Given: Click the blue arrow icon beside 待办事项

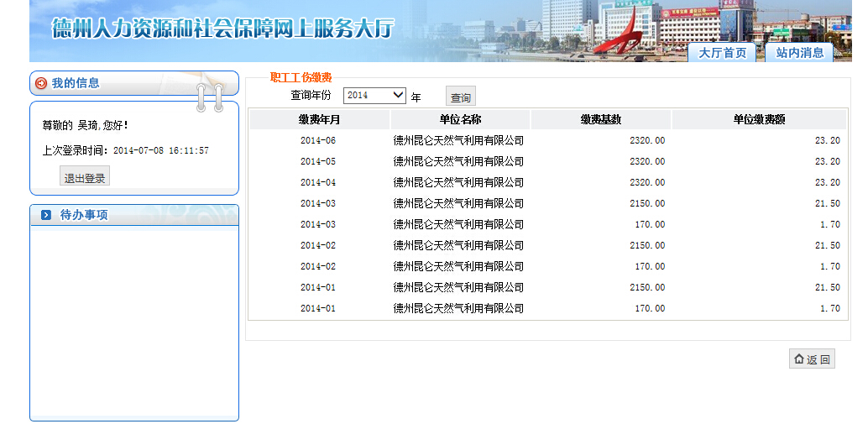Looking at the screenshot, I should [46, 215].
